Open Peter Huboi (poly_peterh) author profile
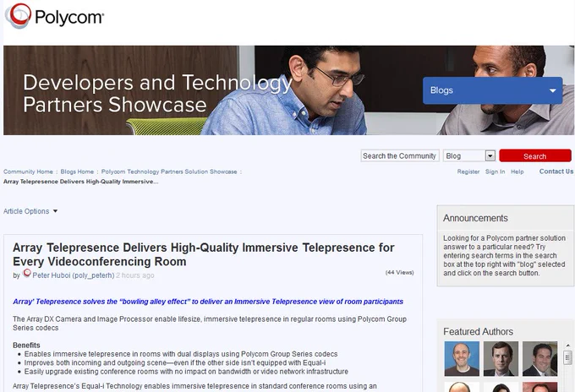 pyautogui.click(x=74, y=275)
